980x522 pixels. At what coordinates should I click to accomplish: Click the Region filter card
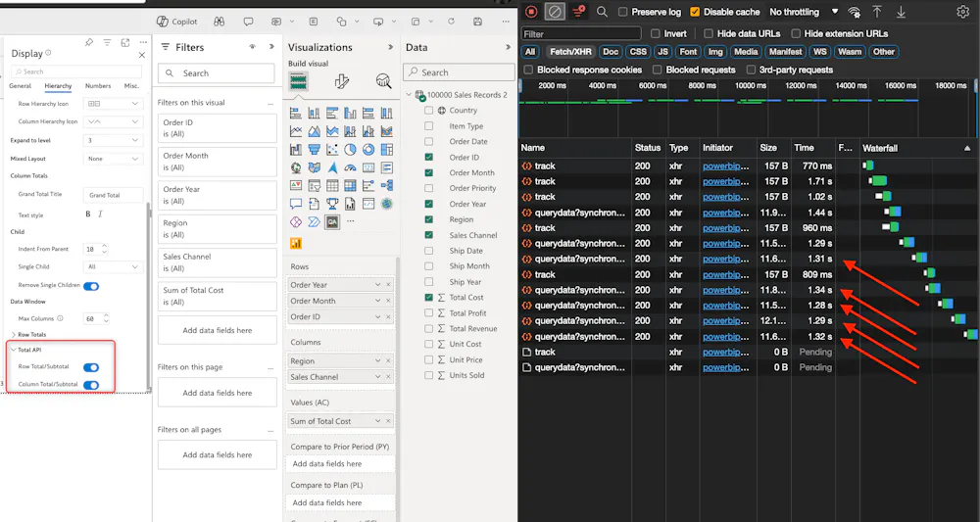(x=217, y=229)
